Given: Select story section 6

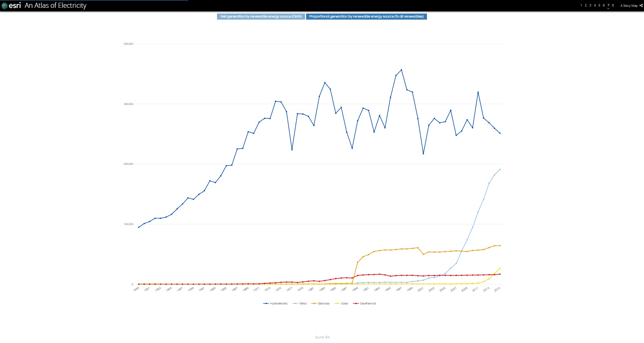Looking at the screenshot, I should point(604,5).
